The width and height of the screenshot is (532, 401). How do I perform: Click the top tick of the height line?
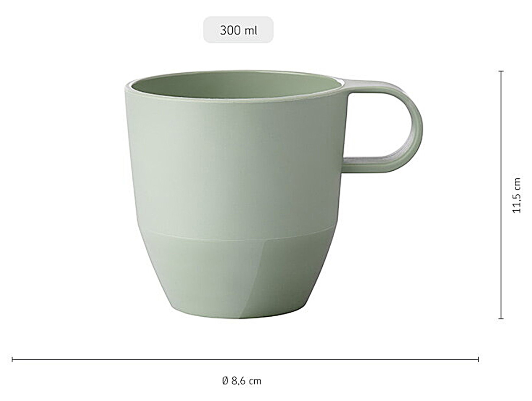click(501, 71)
